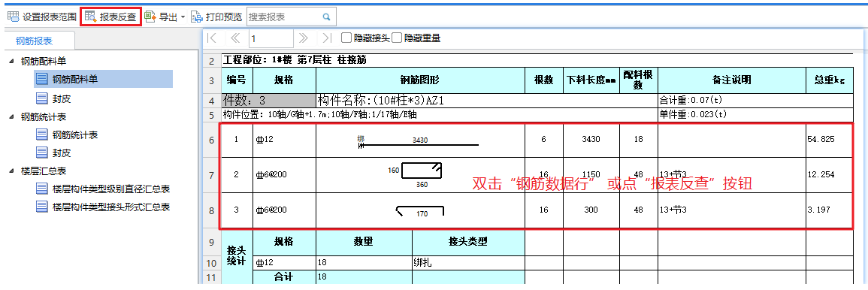Click the 3.197 total weight cell

(x=829, y=210)
